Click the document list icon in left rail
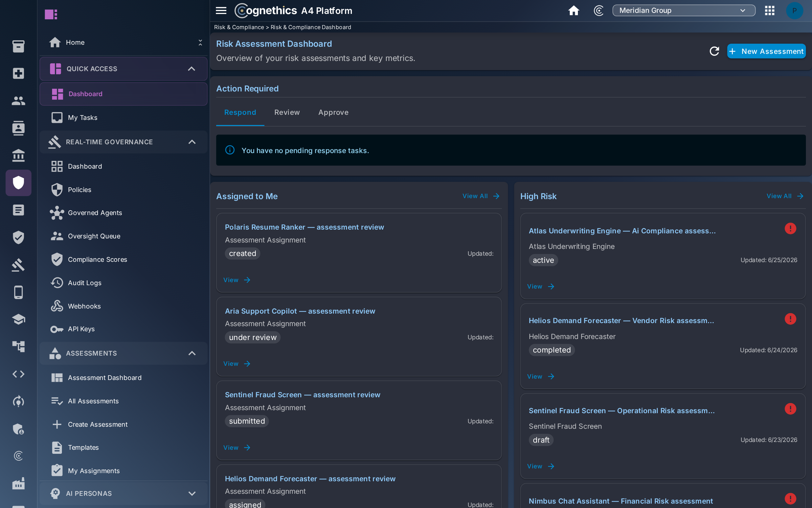 pyautogui.click(x=18, y=210)
